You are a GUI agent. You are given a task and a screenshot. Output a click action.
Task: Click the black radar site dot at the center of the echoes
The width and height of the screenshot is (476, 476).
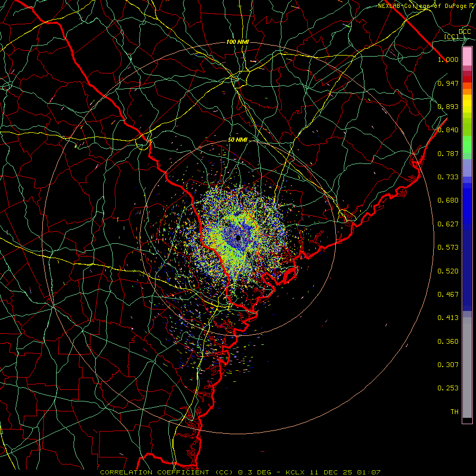238,237
